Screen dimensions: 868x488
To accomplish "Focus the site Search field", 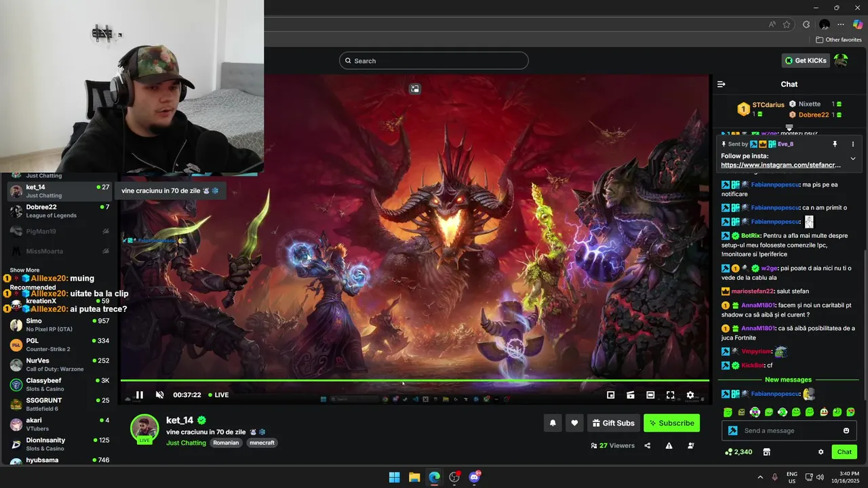I will pos(433,60).
